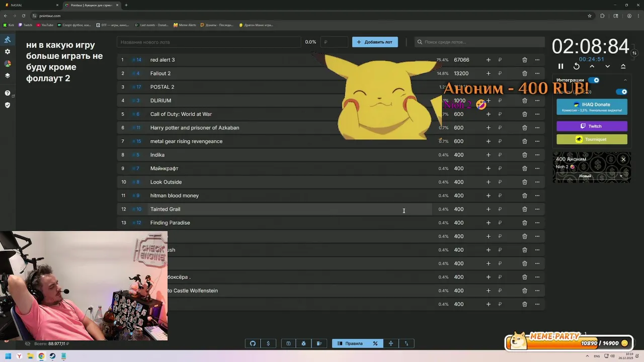
Task: Decrease timer with the down chevron
Action: click(x=607, y=66)
